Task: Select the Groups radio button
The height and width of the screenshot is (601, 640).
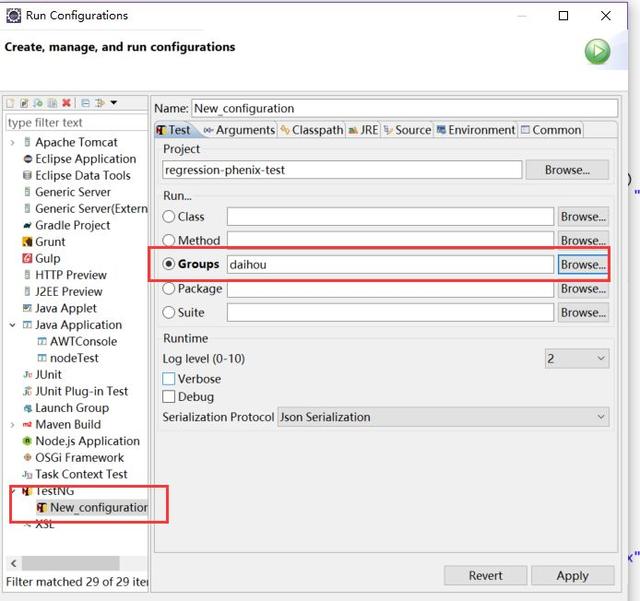Action: [169, 264]
